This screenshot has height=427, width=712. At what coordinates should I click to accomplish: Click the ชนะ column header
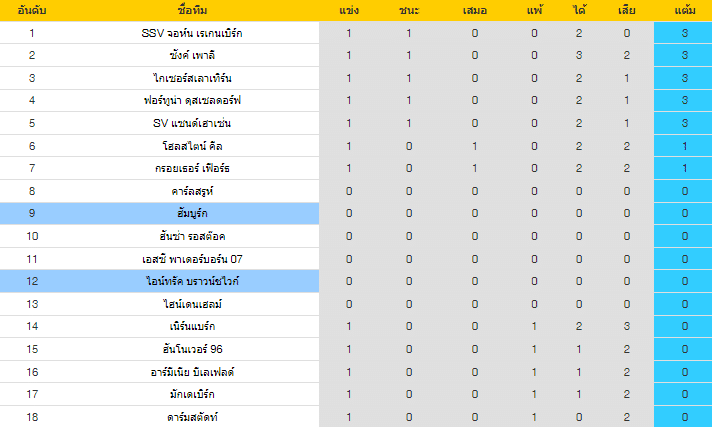click(x=409, y=10)
